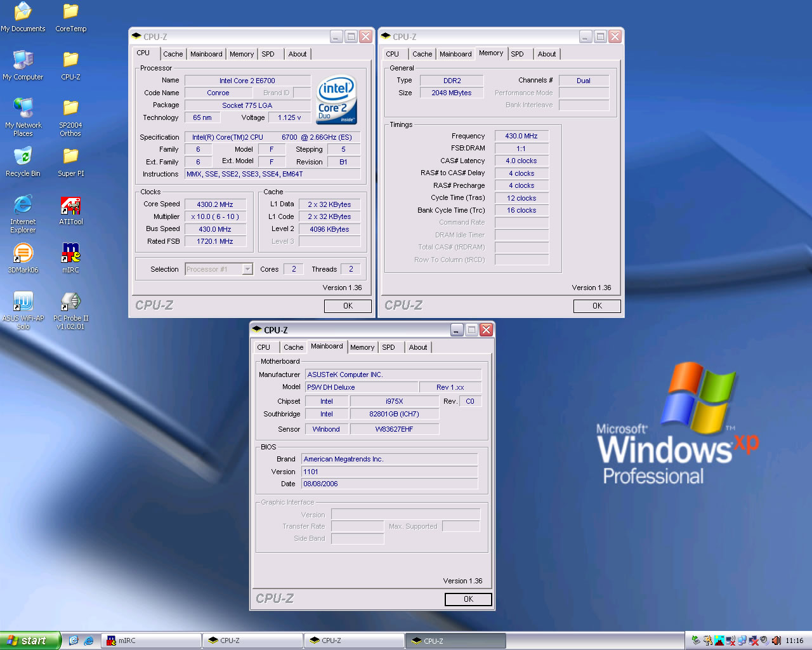Screen dimensions: 812x650
Task: Click the Multiplier value 'x 10.0 ( 6 - 10 )'
Action: tap(215, 216)
